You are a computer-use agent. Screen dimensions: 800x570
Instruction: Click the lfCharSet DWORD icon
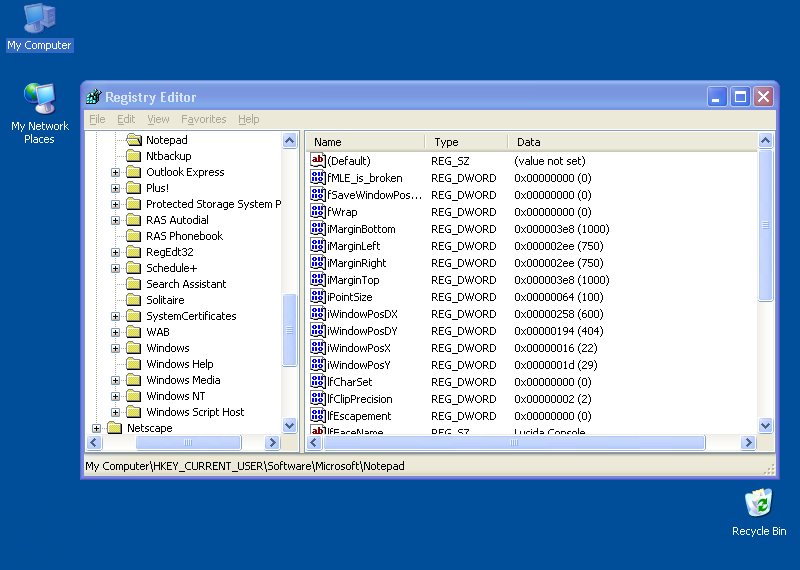[x=317, y=382]
